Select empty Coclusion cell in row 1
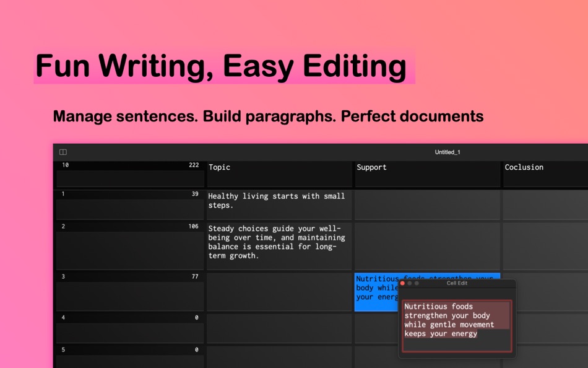The height and width of the screenshot is (368, 588). tap(546, 204)
